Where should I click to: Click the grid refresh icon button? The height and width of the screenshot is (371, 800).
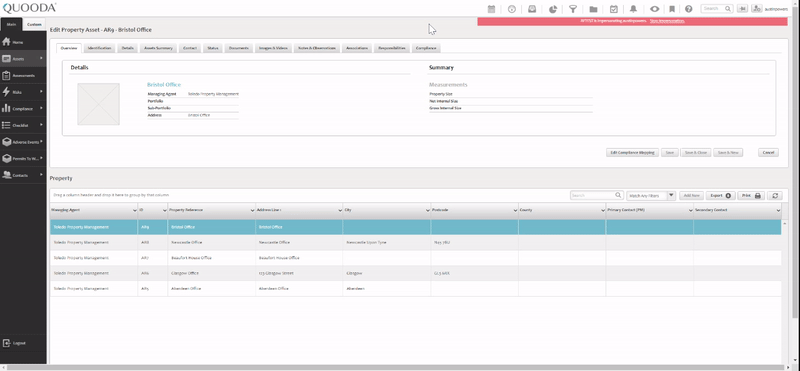[x=775, y=195]
